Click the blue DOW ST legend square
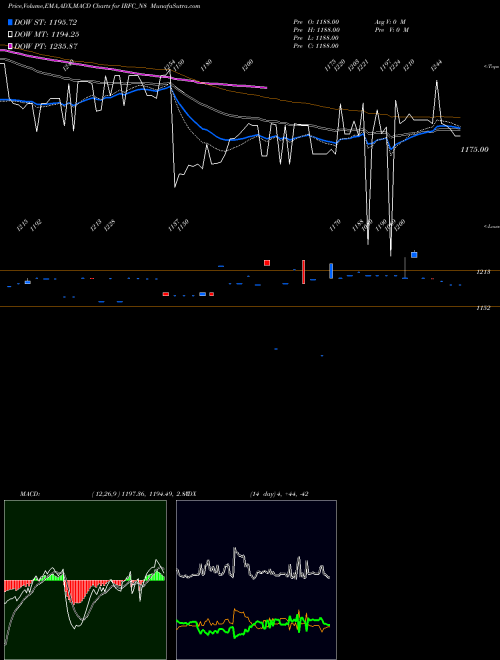Image resolution: width=500 pixels, height=660 pixels. point(11,22)
